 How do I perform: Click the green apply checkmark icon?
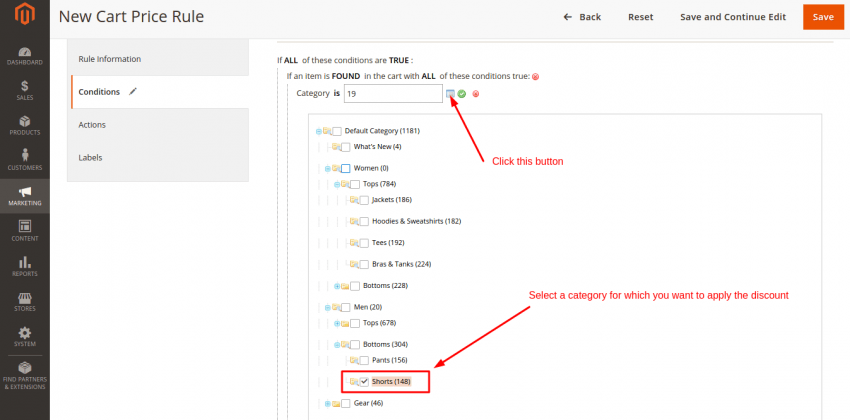point(462,94)
